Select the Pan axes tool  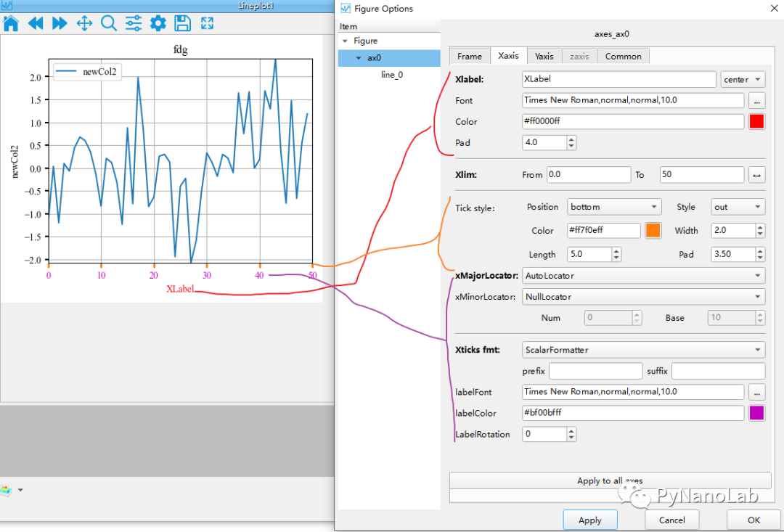(84, 23)
